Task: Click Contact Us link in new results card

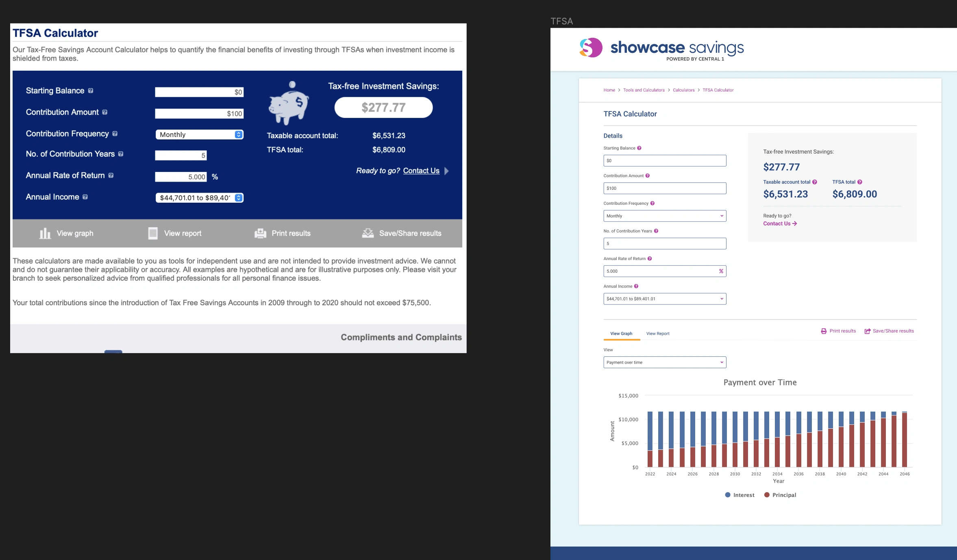Action: (780, 224)
